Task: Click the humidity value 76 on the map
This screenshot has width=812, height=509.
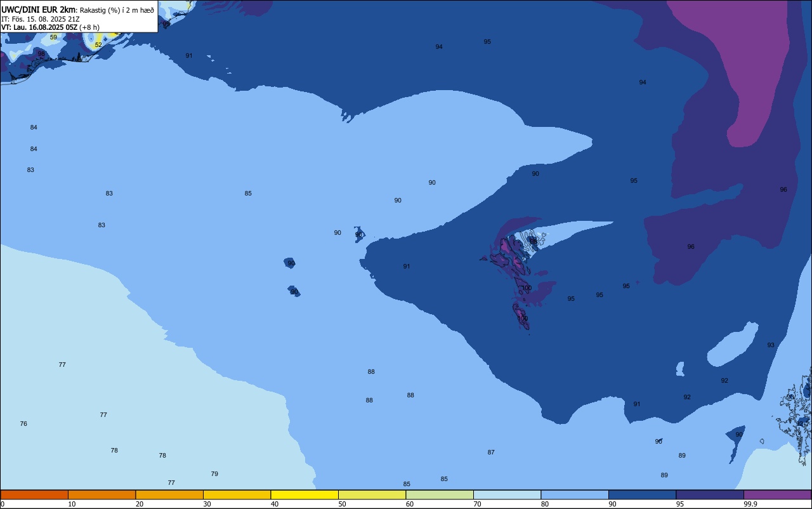Action: coord(23,424)
